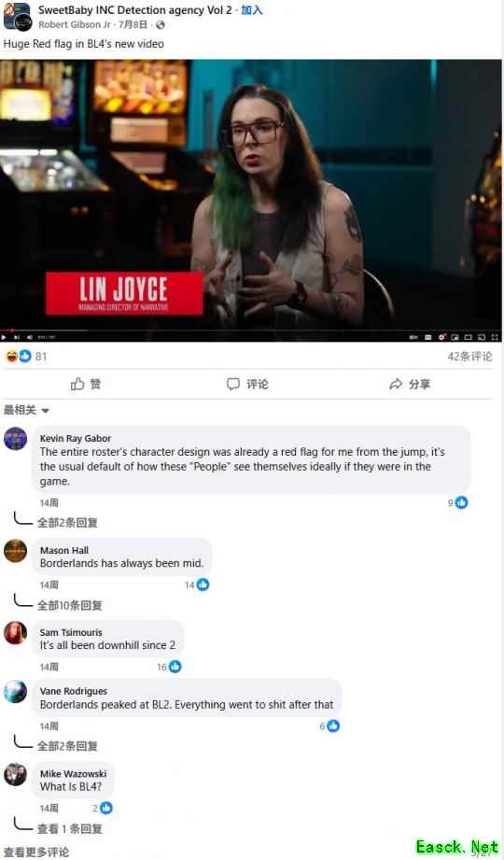Click like icon on Mason Hall's comment

(203, 585)
